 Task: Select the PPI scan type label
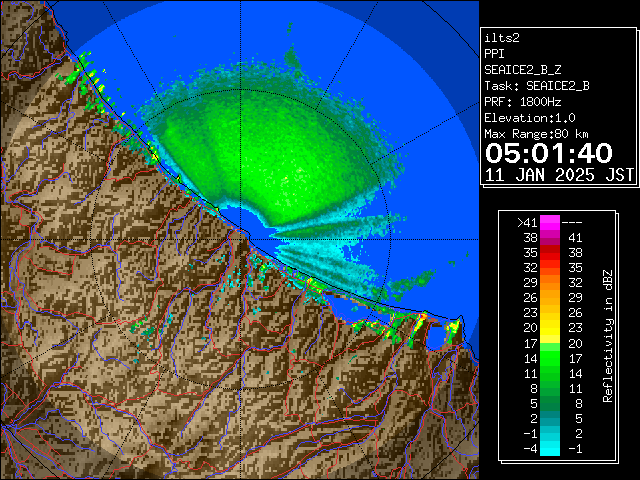[494, 54]
